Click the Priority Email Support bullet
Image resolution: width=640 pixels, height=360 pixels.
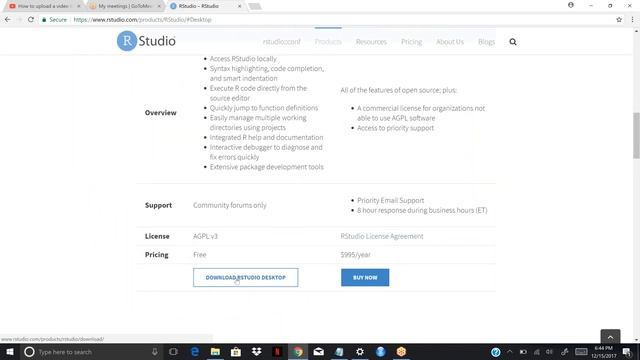391,200
